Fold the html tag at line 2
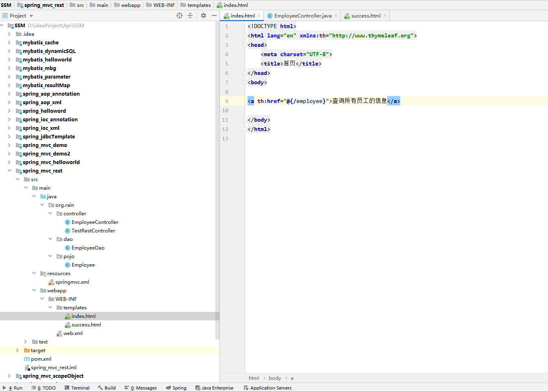Image resolution: width=548 pixels, height=392 pixels. 245,35
